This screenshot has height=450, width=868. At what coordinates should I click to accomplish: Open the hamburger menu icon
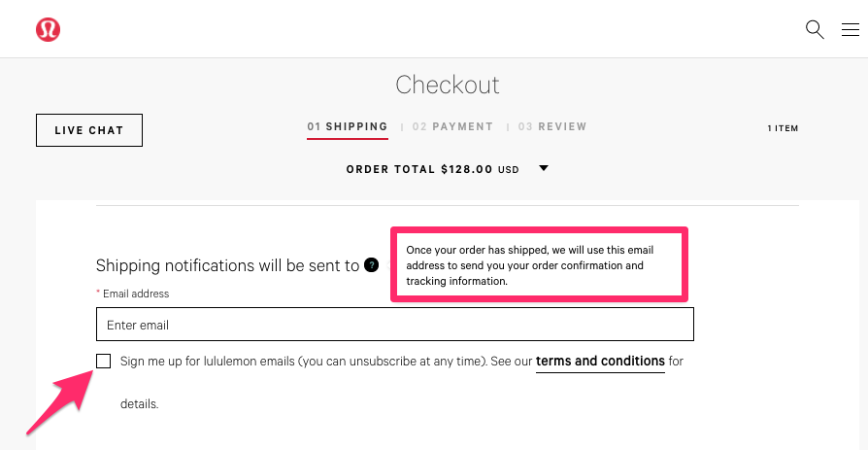pos(851,29)
